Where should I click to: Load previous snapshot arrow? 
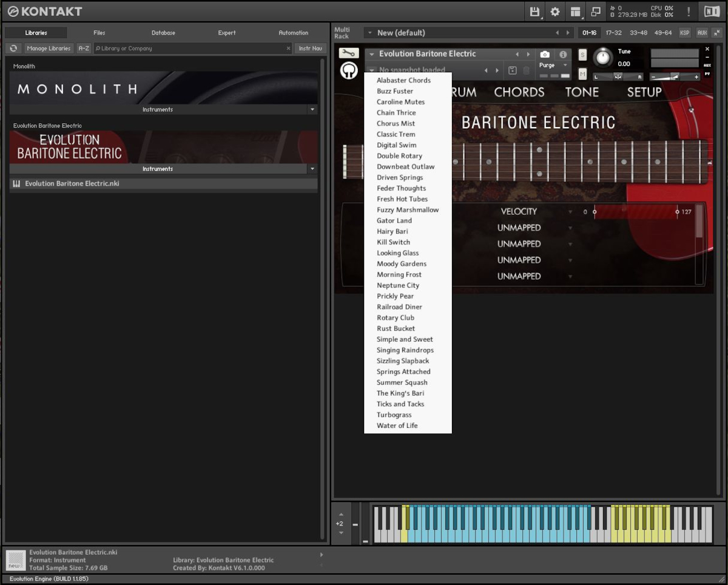coord(485,70)
